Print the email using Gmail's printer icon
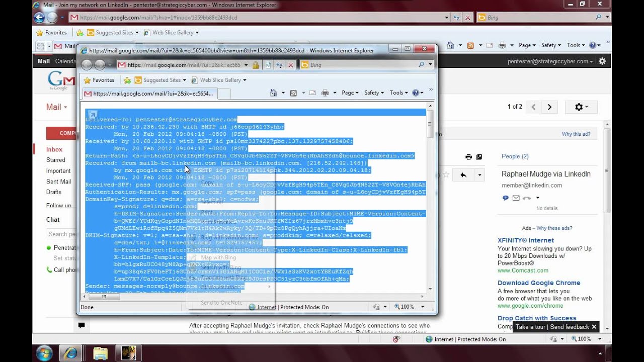Screen dimensions: 644x362 tap(468, 157)
